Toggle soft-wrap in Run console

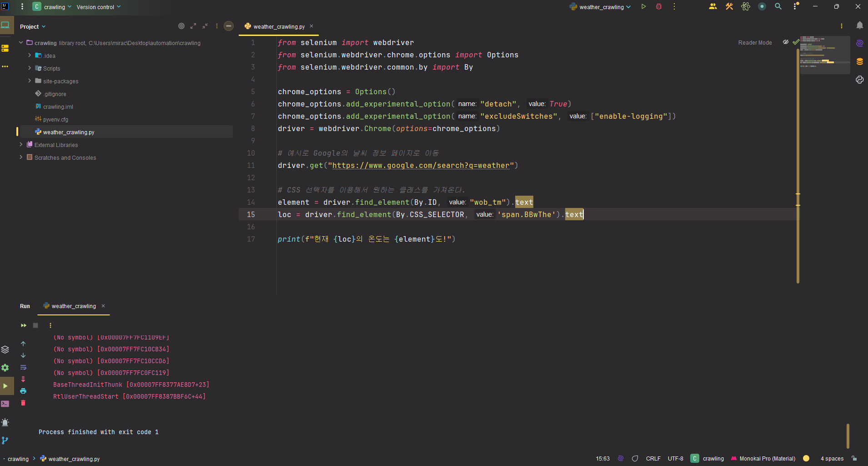coord(23,367)
